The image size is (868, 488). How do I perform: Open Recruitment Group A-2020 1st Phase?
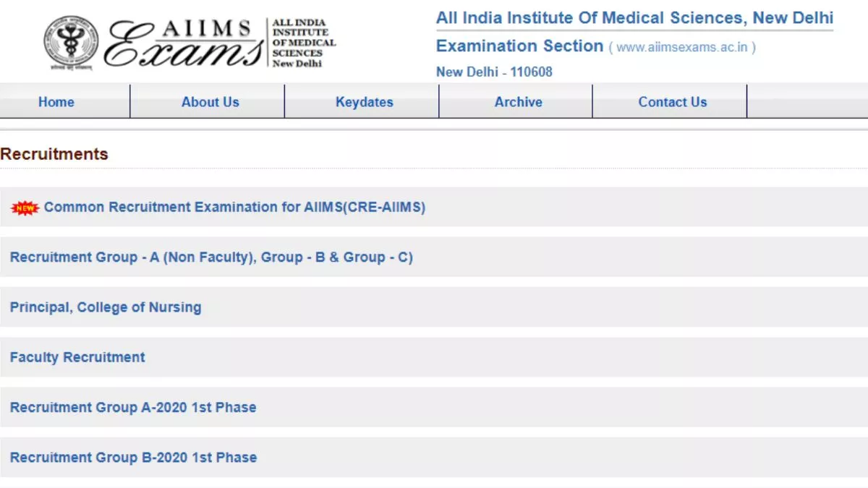[434, 407]
